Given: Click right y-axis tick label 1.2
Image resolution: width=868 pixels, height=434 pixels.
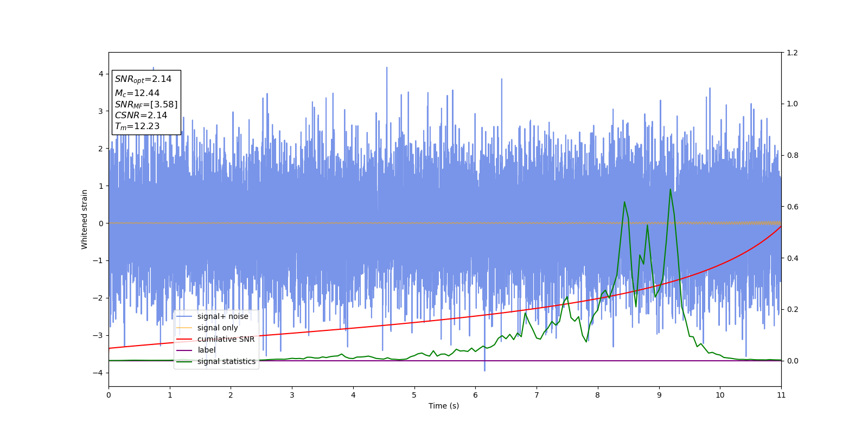Looking at the screenshot, I should pyautogui.click(x=793, y=53).
